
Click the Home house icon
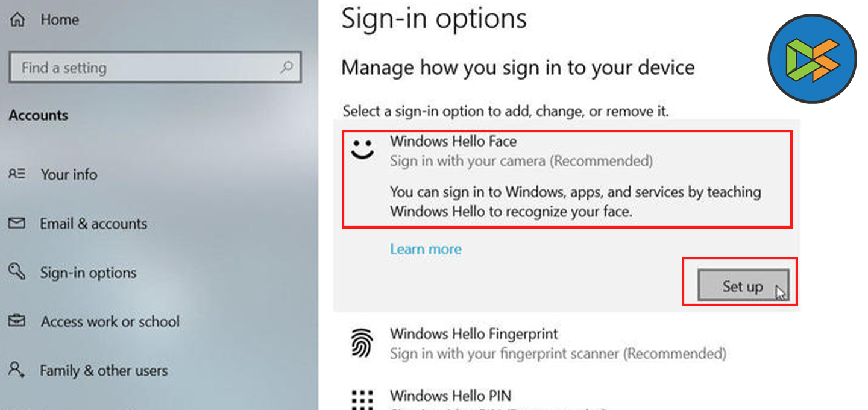pyautogui.click(x=18, y=20)
